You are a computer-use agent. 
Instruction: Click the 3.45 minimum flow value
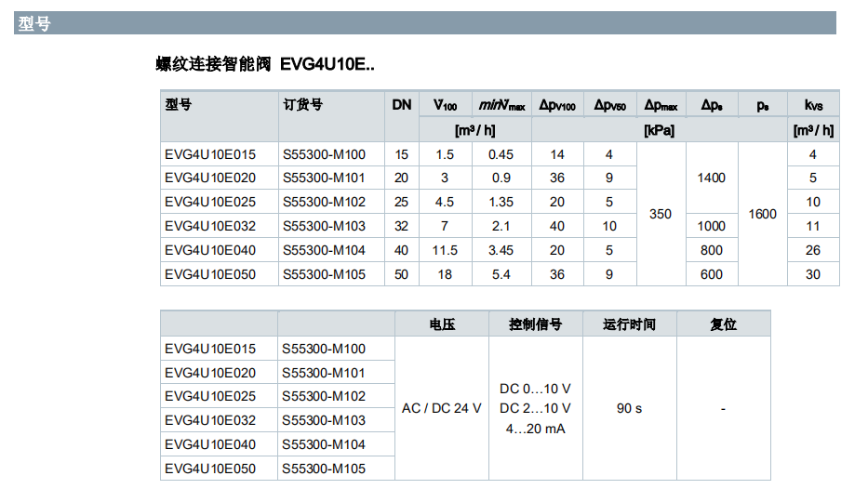pyautogui.click(x=501, y=250)
